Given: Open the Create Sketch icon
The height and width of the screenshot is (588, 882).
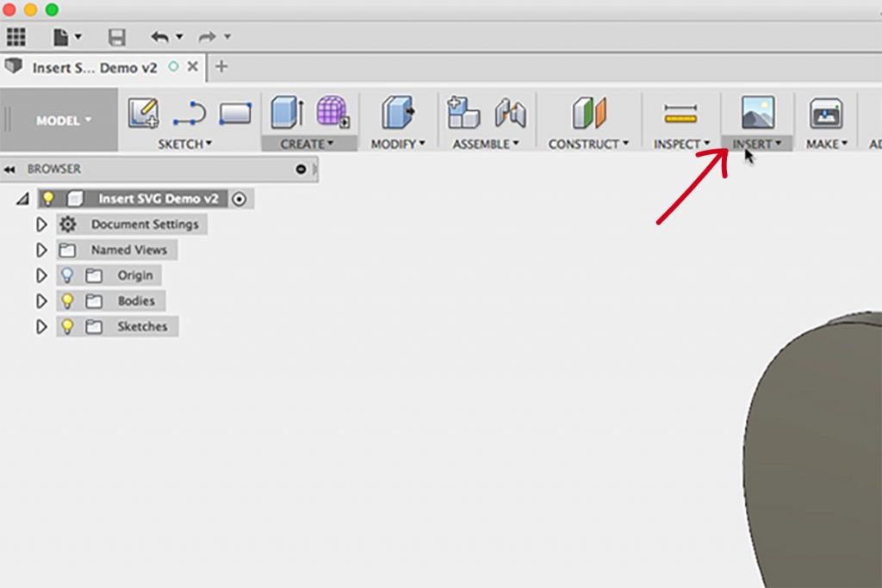Looking at the screenshot, I should (x=143, y=113).
